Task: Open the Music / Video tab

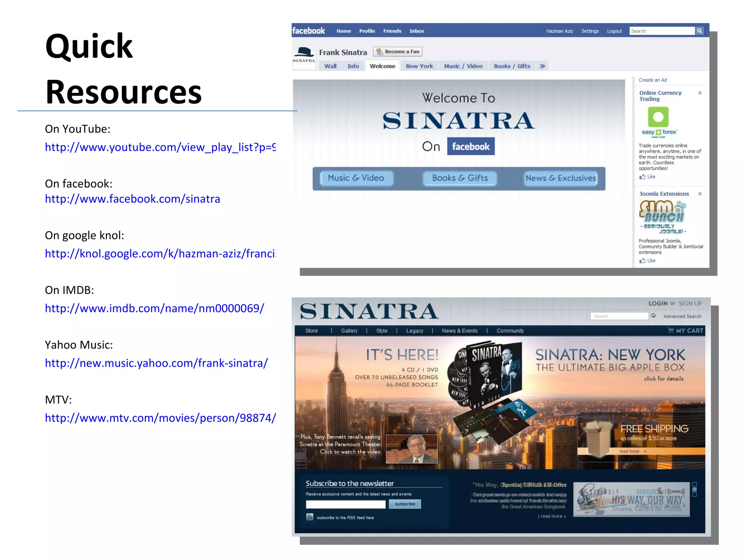Action: pyautogui.click(x=463, y=66)
